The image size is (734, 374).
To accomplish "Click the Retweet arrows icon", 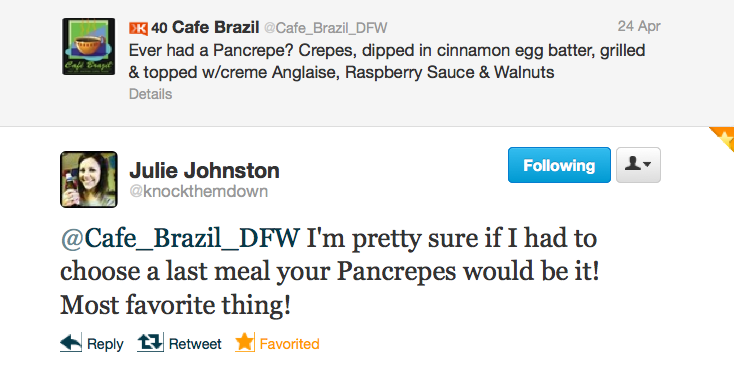I will (x=150, y=343).
